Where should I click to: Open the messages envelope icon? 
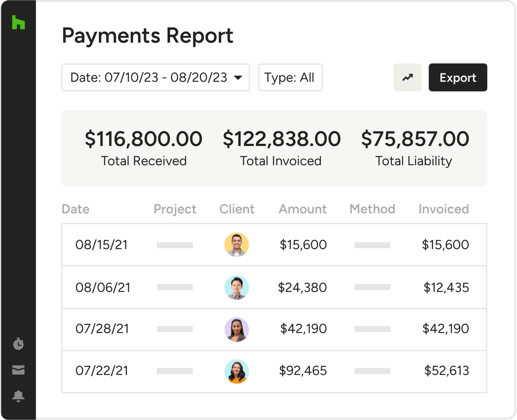(18, 370)
